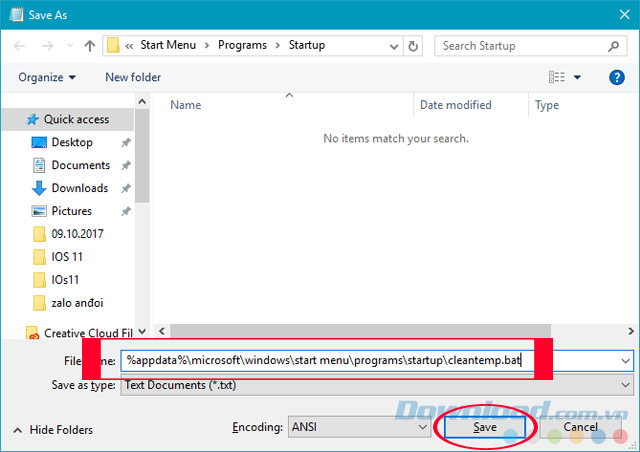This screenshot has width=640, height=452.
Task: Go forward with the right arrow
Action: [x=47, y=46]
